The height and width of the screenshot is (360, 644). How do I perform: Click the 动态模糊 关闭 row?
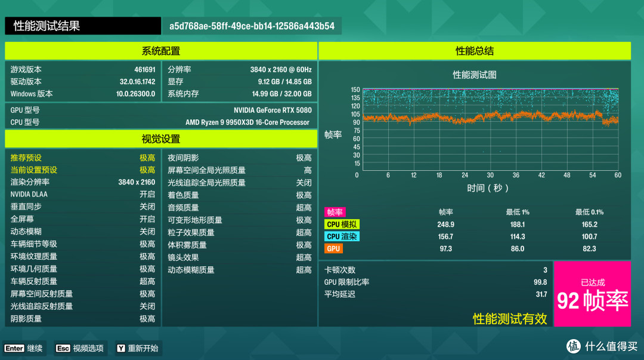[x=83, y=232]
